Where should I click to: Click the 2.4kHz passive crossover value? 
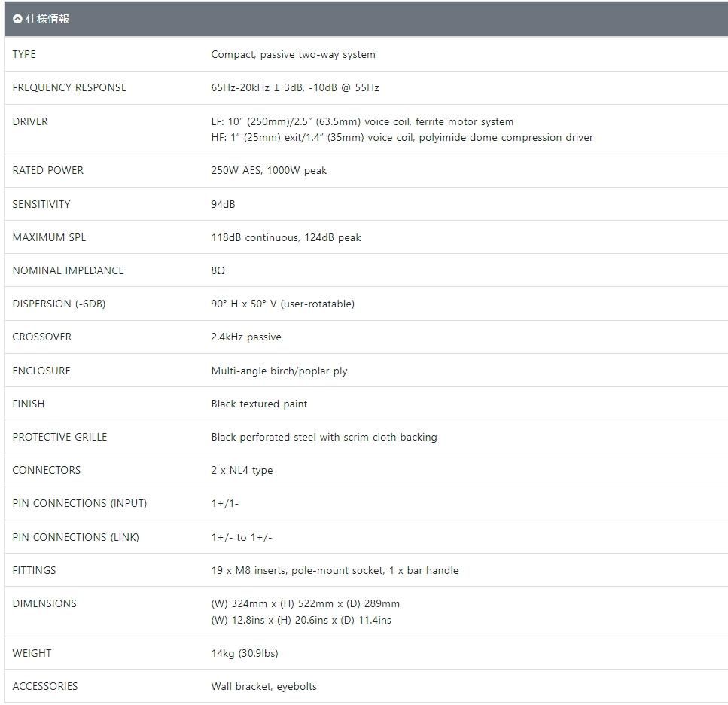click(x=246, y=337)
